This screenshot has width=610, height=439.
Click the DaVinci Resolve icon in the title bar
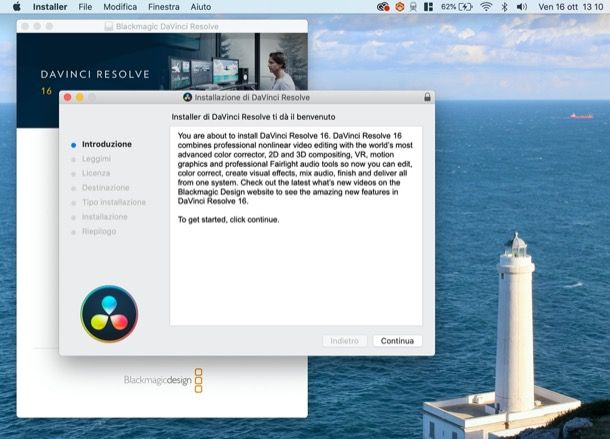point(188,97)
